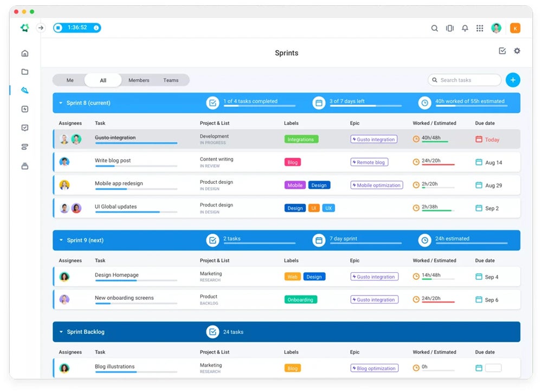Viewport: 542px width, 392px height.
Task: Open the lightning bolt icon in sidebar
Action: (25, 109)
